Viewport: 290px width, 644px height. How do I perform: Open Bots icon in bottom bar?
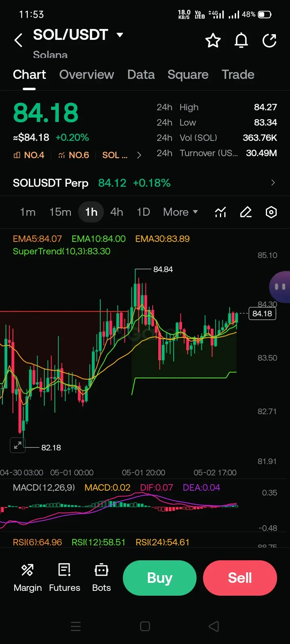[101, 578]
